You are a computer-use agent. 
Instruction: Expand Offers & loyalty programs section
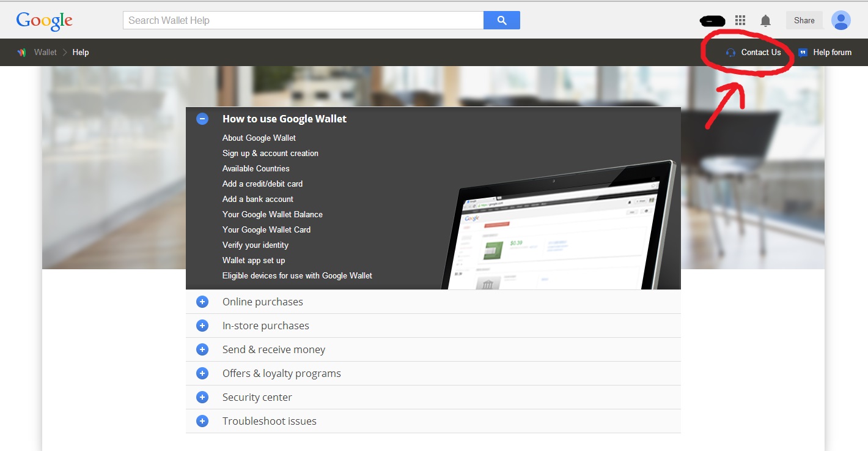click(202, 373)
